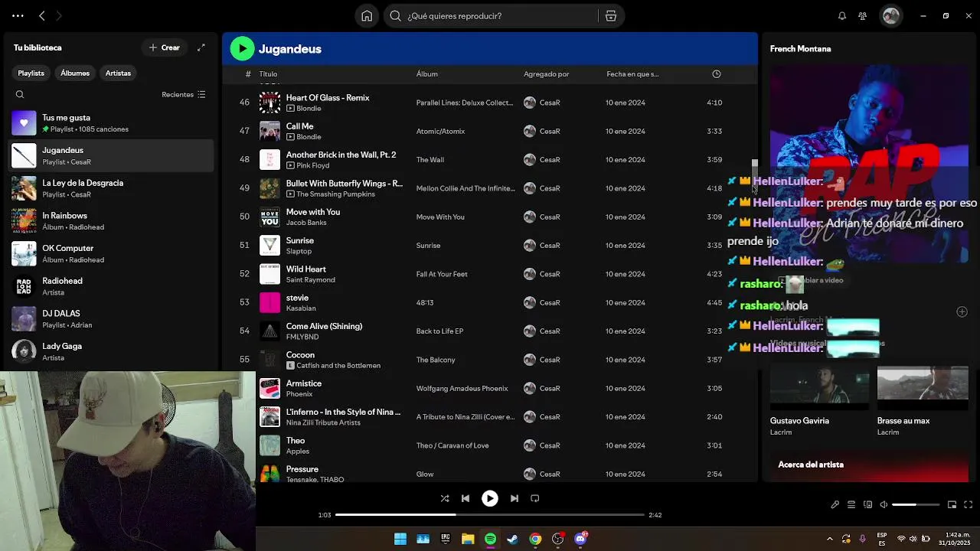Open the user profile avatar menu
Screen dimensions: 980x551
tap(890, 16)
